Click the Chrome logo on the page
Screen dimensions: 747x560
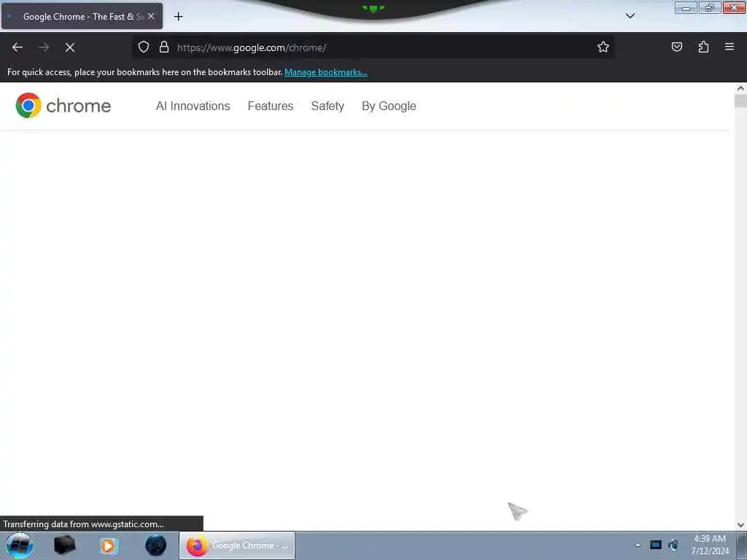coord(63,105)
